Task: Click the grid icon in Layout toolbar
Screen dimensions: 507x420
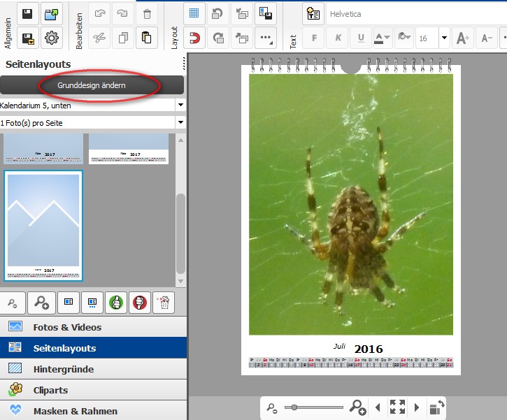Action: pyautogui.click(x=194, y=13)
